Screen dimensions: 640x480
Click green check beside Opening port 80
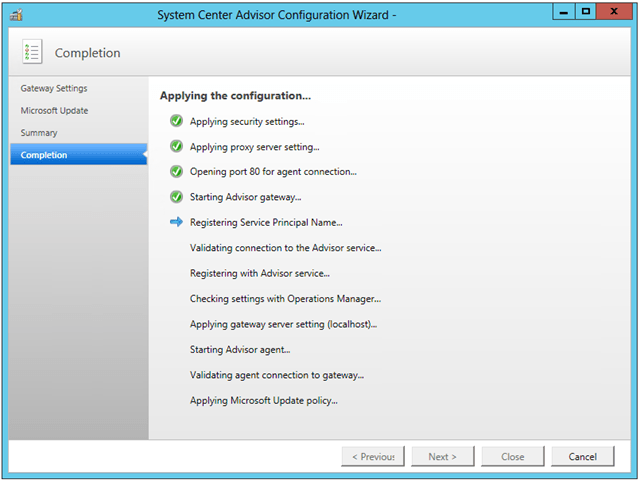(x=176, y=171)
